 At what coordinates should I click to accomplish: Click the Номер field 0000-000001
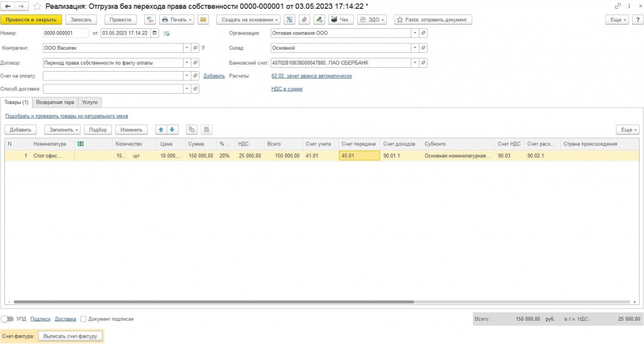click(x=65, y=33)
